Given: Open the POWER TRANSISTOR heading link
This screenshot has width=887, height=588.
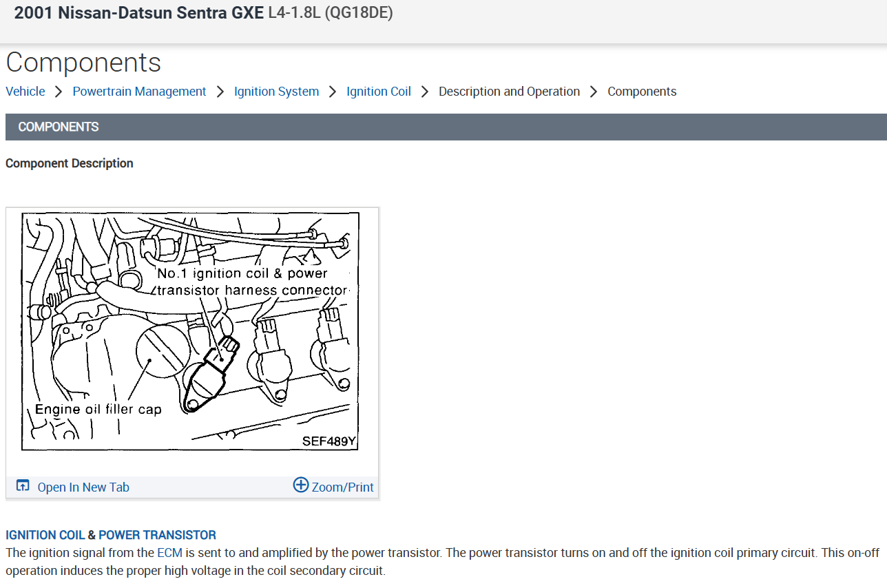Looking at the screenshot, I should coord(157,535).
